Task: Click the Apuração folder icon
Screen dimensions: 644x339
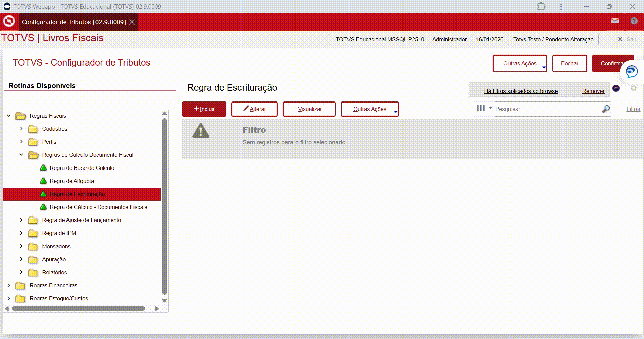Action: (x=33, y=260)
